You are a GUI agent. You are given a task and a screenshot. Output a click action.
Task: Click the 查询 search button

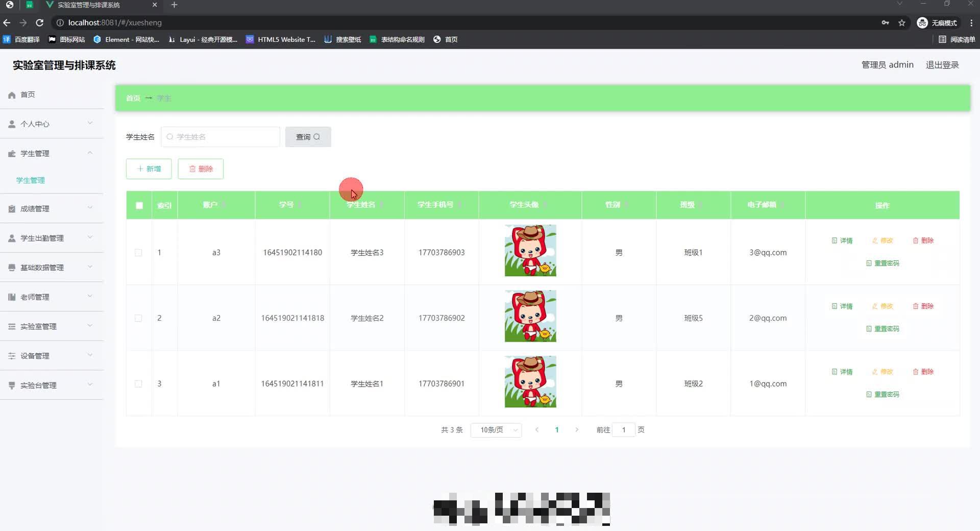pos(308,137)
